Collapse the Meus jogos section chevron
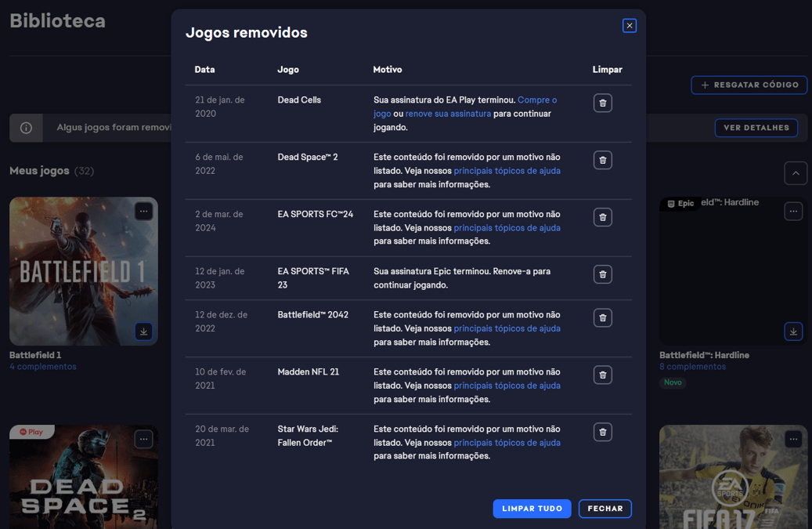Viewport: 812px width, 529px height. tap(796, 173)
